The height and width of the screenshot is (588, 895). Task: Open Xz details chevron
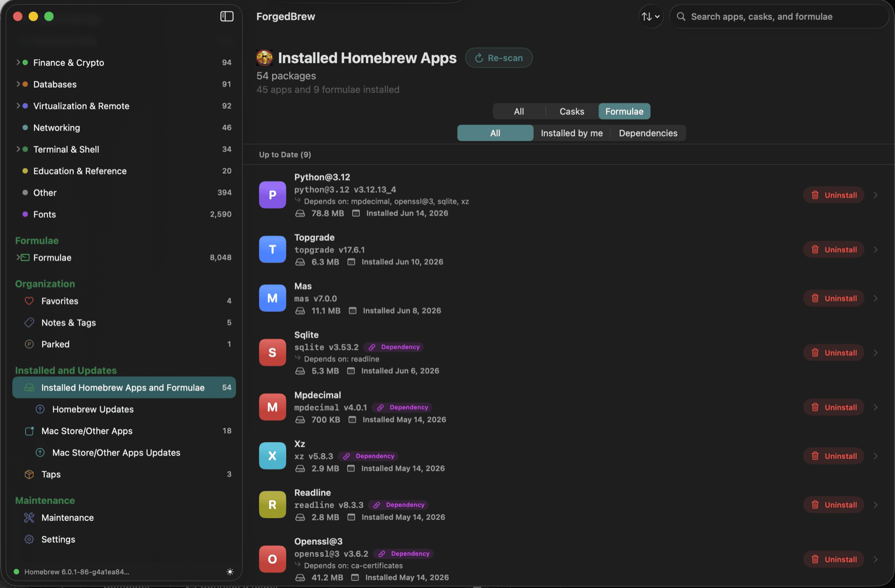[x=875, y=456]
